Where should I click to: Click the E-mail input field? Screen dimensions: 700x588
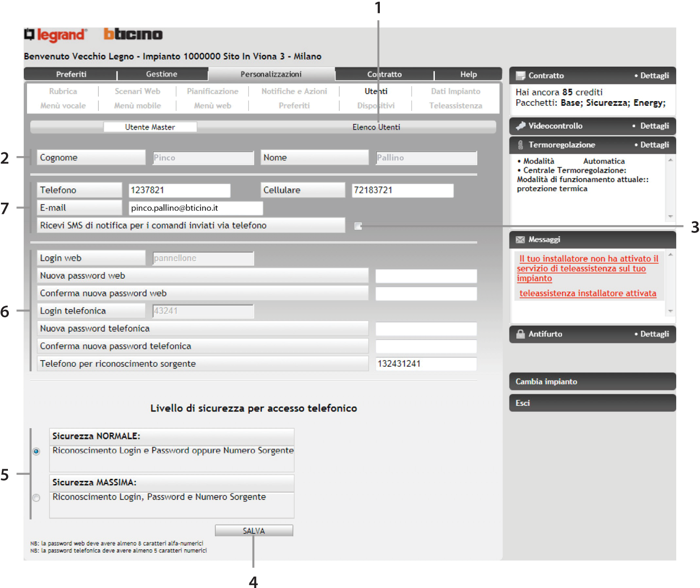(x=196, y=208)
